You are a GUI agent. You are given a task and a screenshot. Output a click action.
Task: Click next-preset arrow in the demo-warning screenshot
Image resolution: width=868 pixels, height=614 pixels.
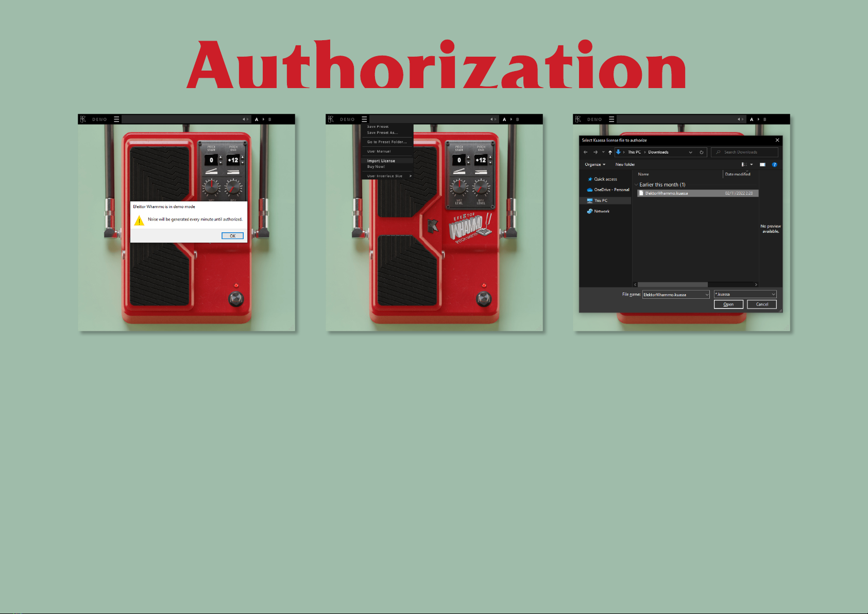[247, 120]
